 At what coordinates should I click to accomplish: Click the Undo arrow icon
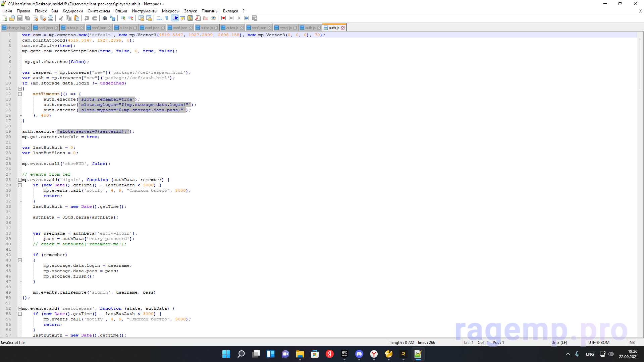point(87,18)
